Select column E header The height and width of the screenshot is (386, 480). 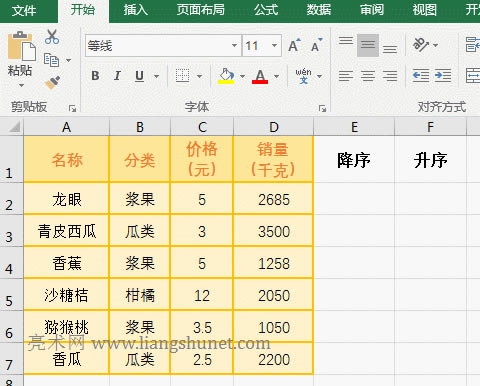point(354,127)
